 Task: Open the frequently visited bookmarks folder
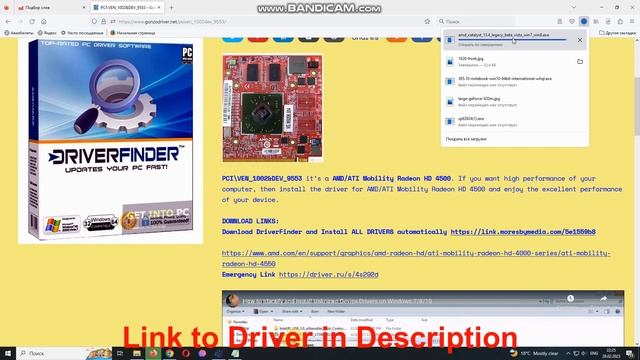pos(82,33)
